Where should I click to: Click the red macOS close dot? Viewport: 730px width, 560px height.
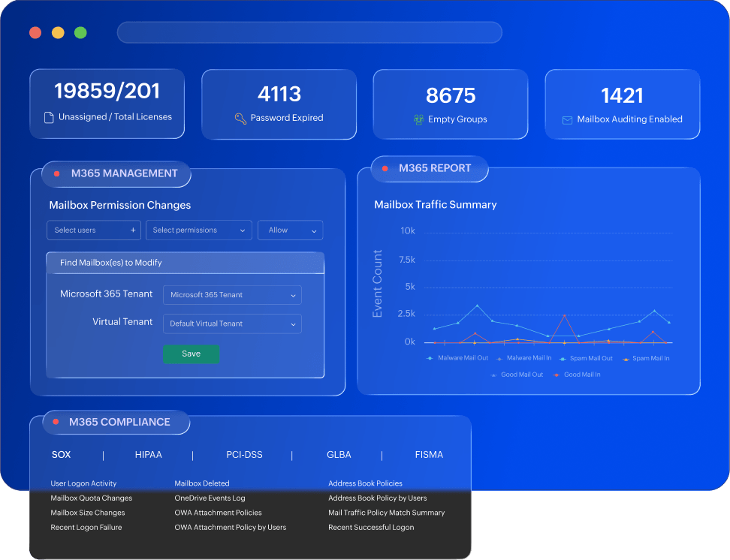coord(35,32)
